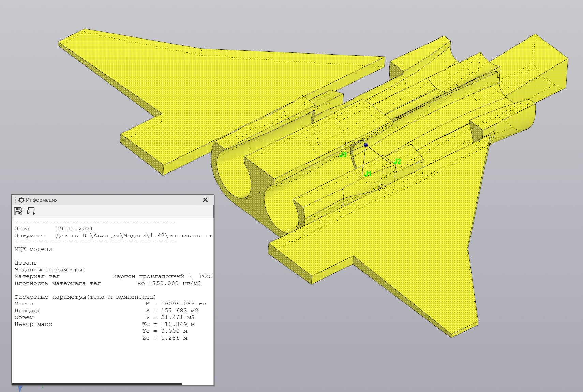Click the Информация panel title text
Image resolution: width=583 pixels, height=392 pixels.
pyautogui.click(x=42, y=200)
